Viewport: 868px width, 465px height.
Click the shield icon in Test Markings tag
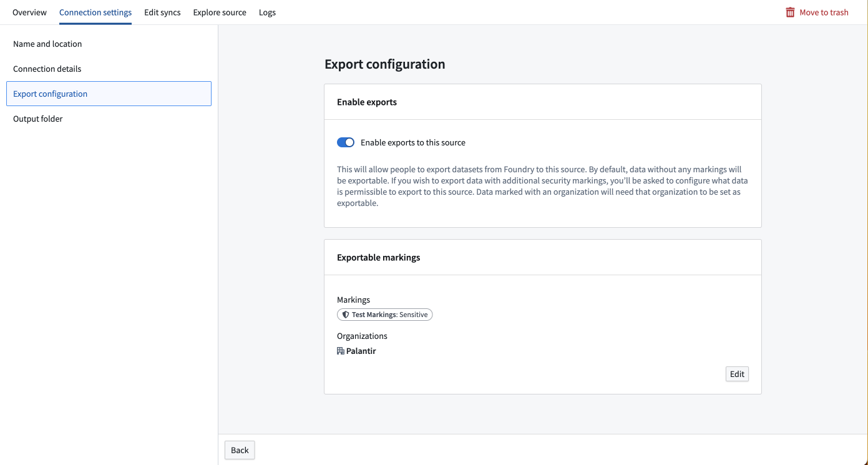pos(346,315)
